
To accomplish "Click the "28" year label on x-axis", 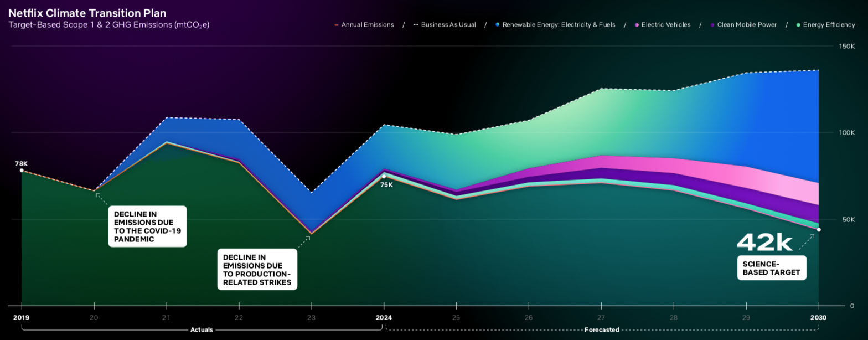I will 674,318.
